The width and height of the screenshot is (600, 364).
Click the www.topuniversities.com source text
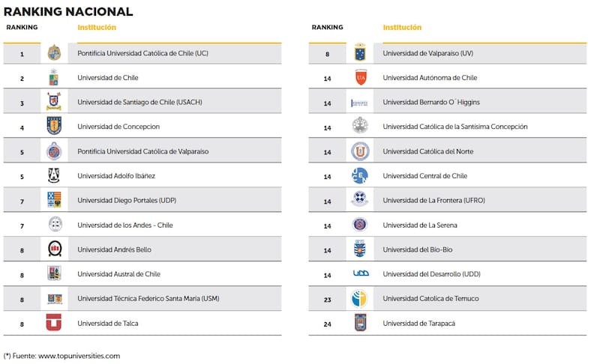click(x=78, y=356)
